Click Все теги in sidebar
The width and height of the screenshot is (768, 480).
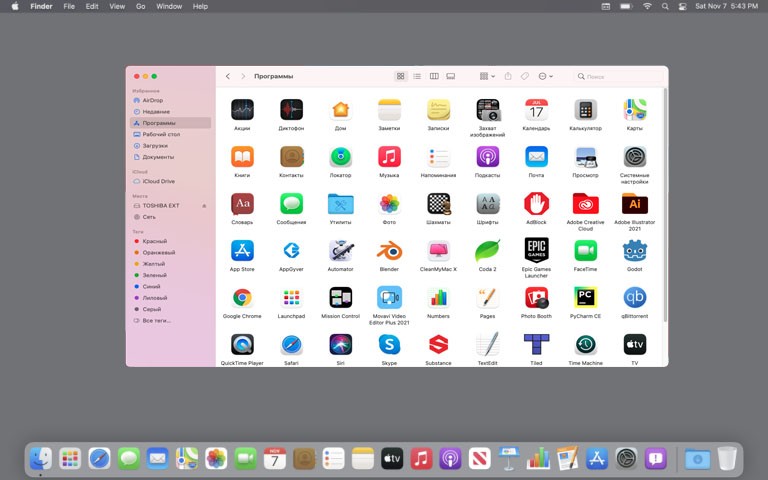coord(170,321)
